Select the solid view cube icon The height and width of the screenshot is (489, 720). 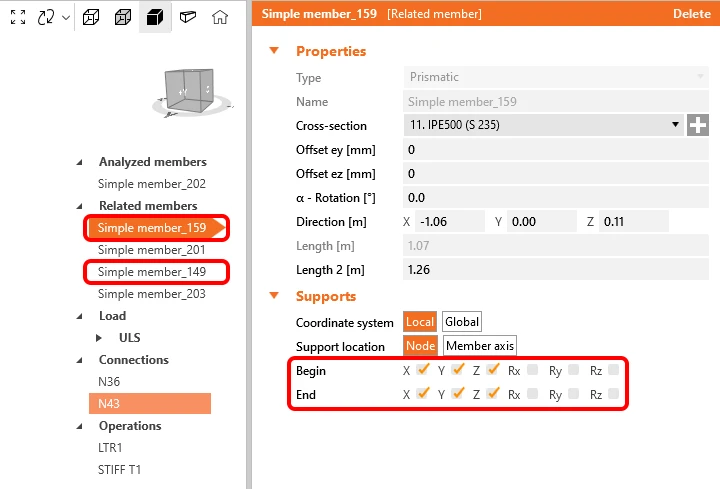pos(155,17)
